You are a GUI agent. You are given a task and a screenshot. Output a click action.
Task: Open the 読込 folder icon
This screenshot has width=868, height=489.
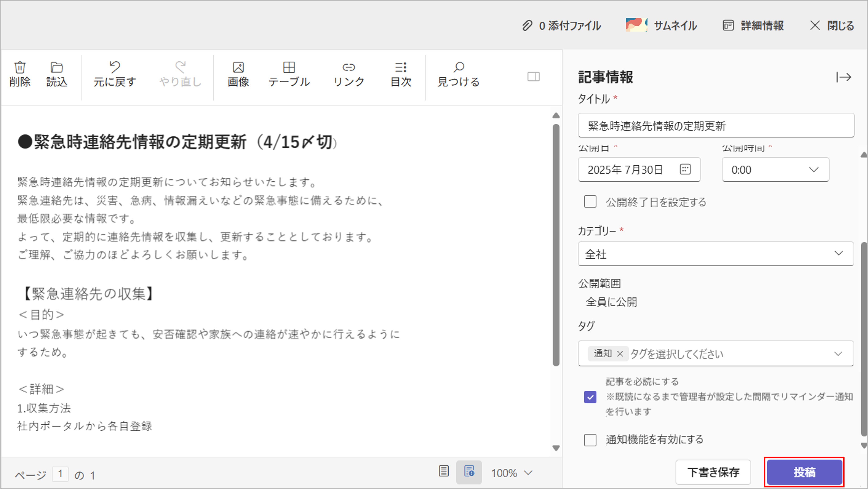(57, 74)
